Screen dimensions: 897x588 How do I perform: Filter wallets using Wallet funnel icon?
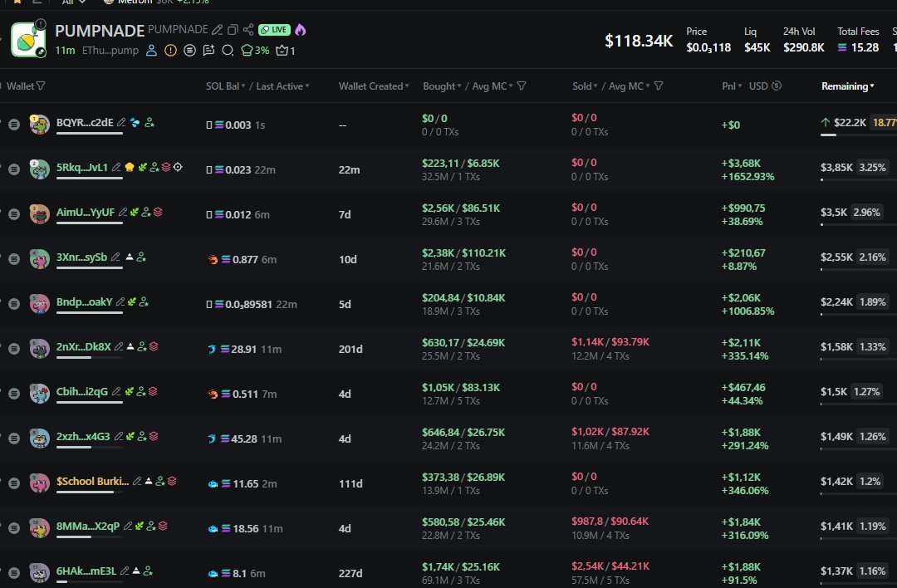pos(42,86)
